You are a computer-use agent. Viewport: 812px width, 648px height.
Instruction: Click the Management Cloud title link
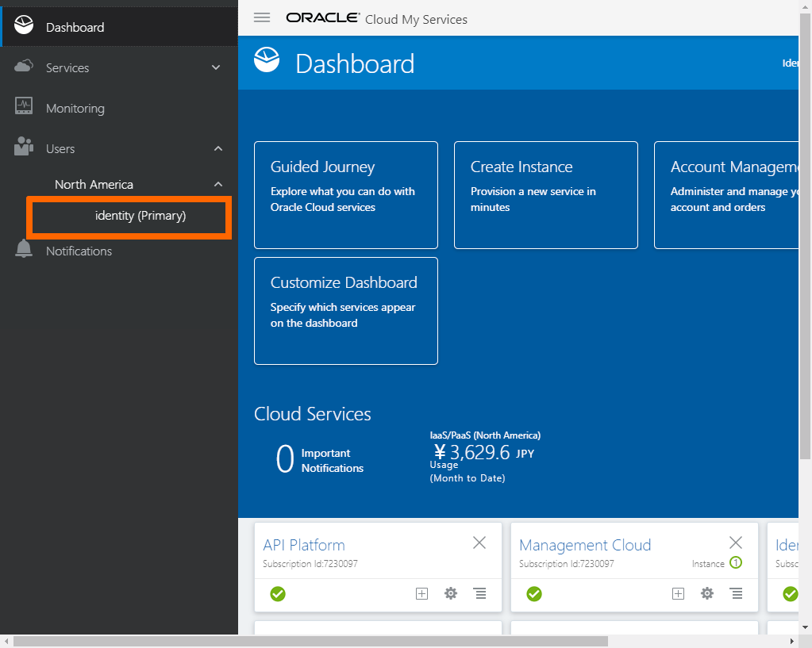585,545
